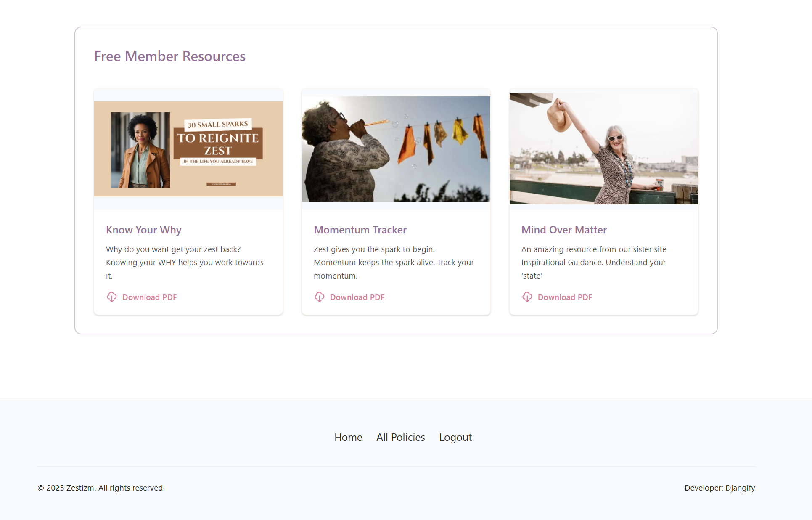Select the Momentum Tracker card title
This screenshot has width=812, height=520.
point(360,230)
